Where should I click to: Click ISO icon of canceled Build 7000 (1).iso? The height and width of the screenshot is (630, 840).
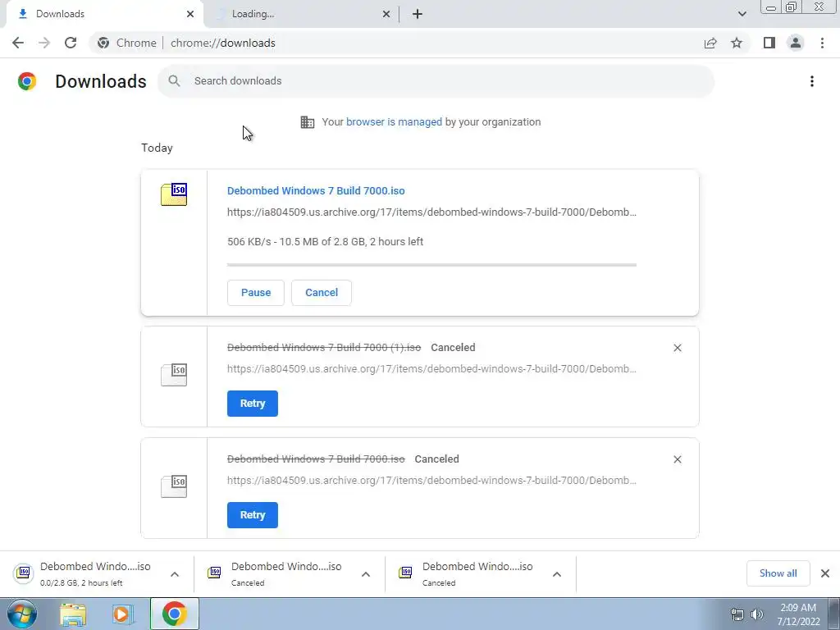[174, 374]
